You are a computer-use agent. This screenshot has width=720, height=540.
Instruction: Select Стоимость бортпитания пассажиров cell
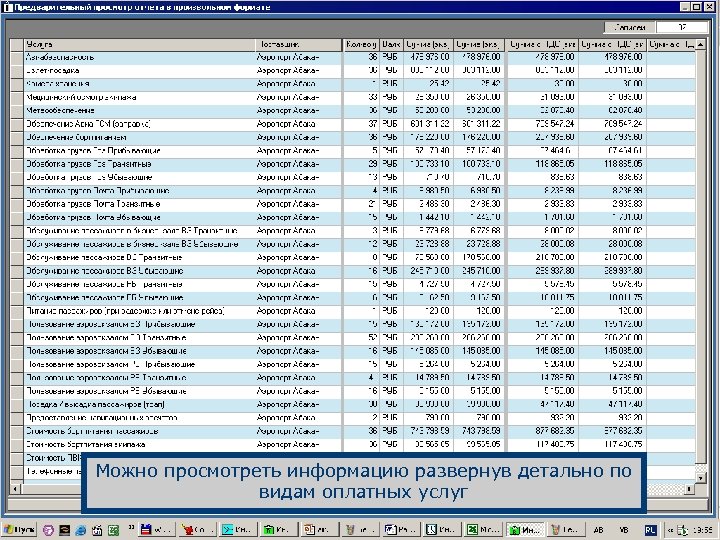pyautogui.click(x=139, y=431)
